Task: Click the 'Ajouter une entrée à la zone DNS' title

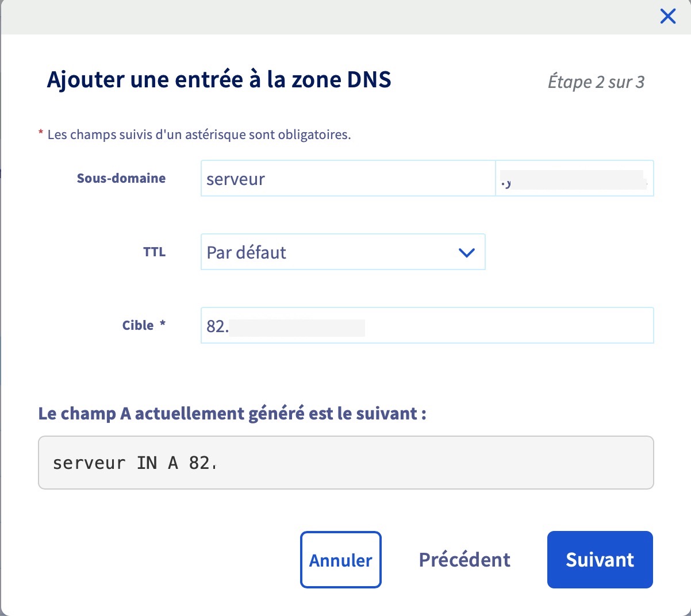Action: point(219,79)
